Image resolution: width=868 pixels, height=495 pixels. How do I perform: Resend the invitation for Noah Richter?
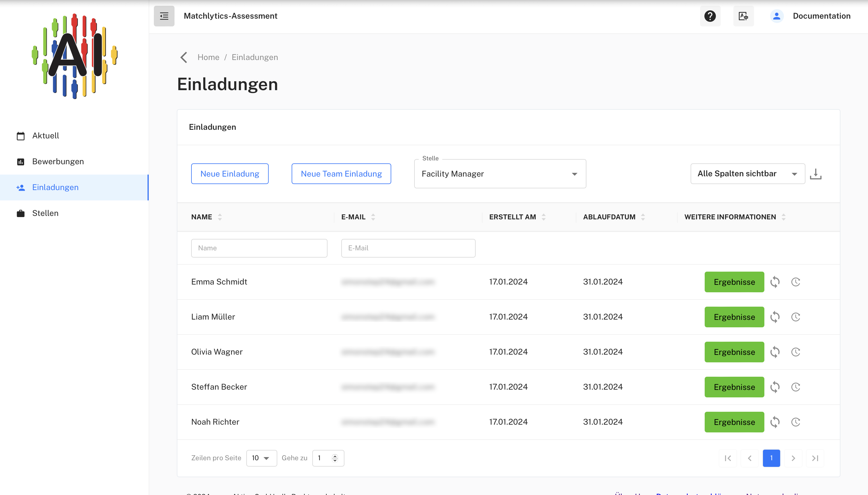[775, 422]
